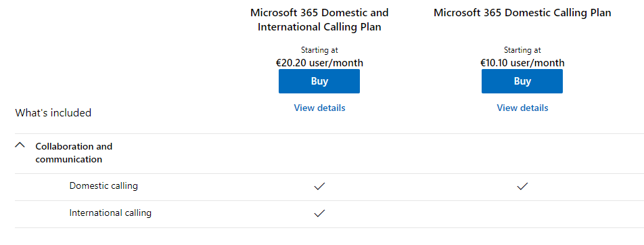Click Starting at label above €10.10
Image resolution: width=644 pixels, height=245 pixels.
tap(522, 50)
